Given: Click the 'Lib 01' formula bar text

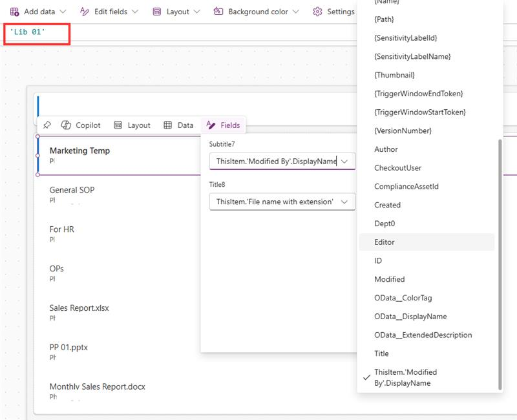Looking at the screenshot, I should tap(27, 32).
